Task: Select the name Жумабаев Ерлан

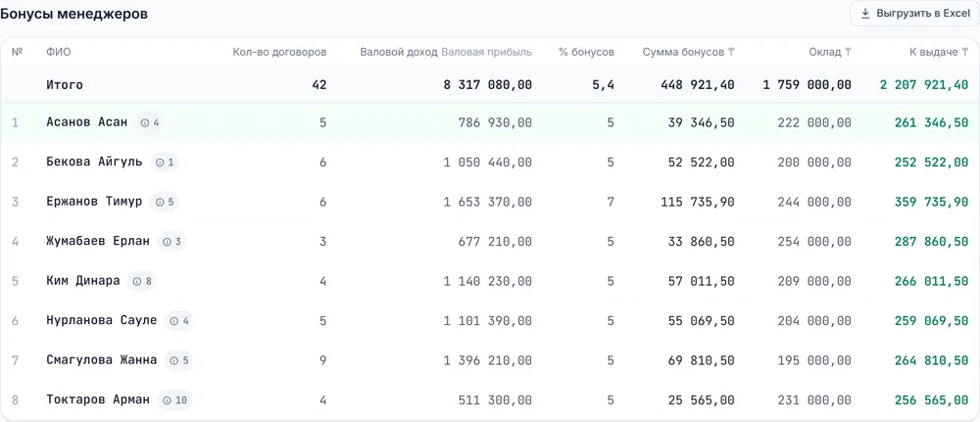Action: 98,242
